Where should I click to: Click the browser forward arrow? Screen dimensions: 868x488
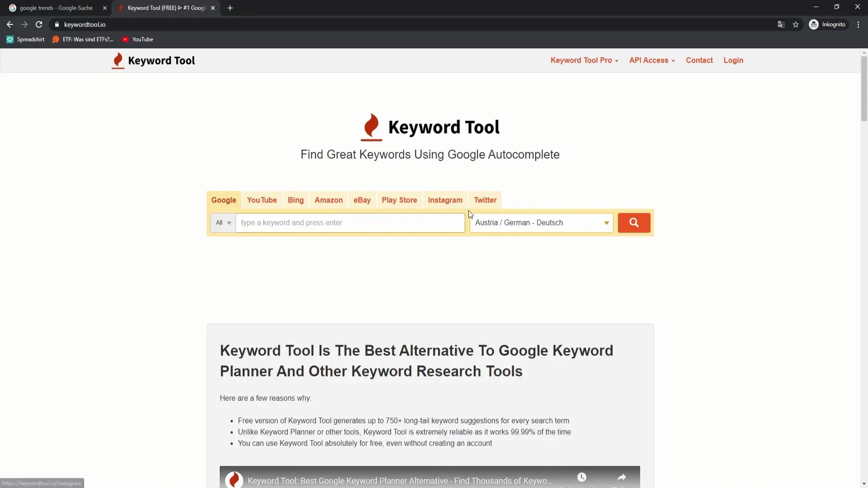click(x=24, y=24)
